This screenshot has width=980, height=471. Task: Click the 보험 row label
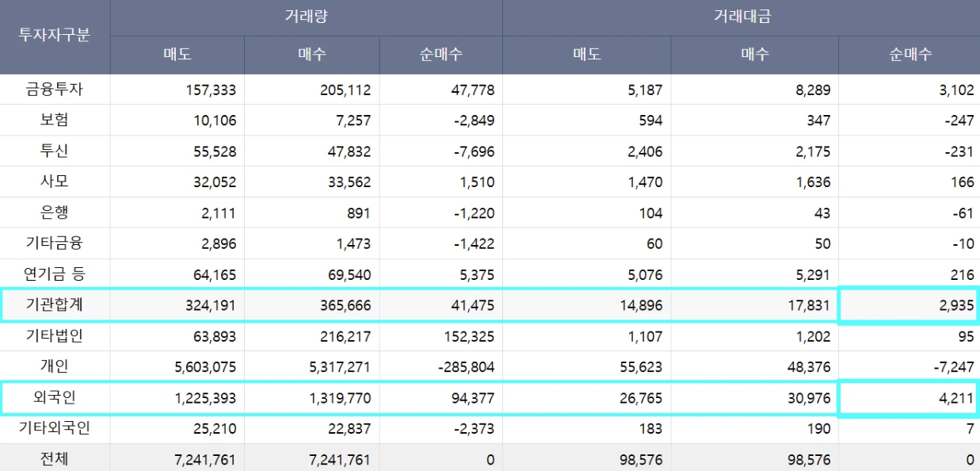click(x=55, y=120)
